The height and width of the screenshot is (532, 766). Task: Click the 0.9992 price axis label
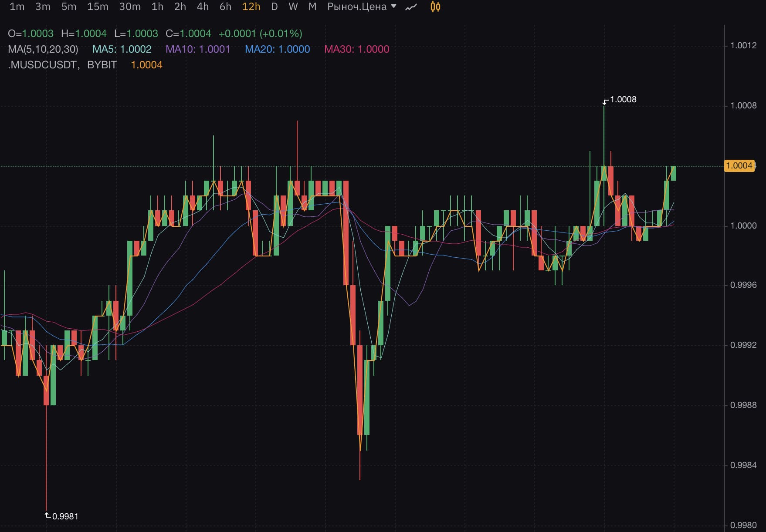click(744, 345)
